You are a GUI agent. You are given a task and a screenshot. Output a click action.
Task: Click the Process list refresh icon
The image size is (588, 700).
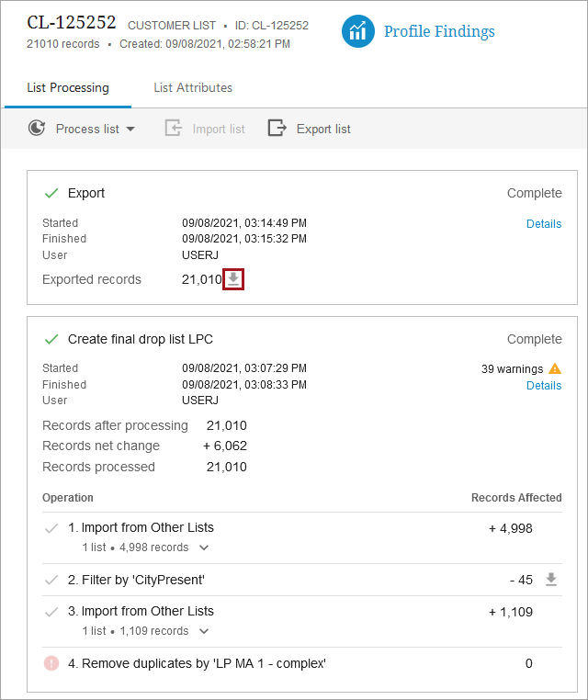[37, 129]
